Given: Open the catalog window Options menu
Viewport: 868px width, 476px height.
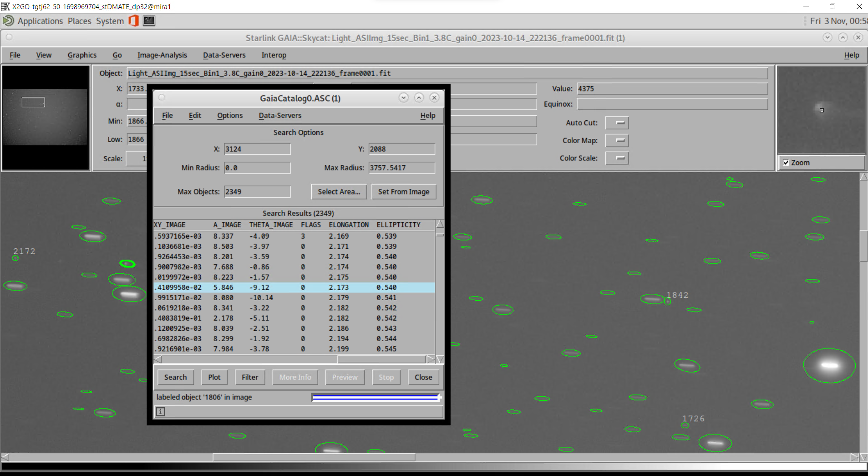Looking at the screenshot, I should click(x=230, y=115).
